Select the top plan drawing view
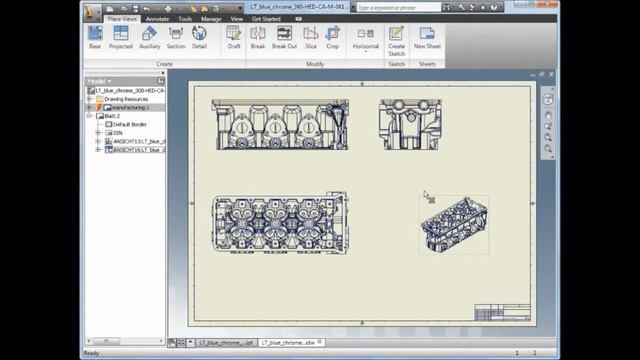This screenshot has width=640, height=360. tap(280, 223)
